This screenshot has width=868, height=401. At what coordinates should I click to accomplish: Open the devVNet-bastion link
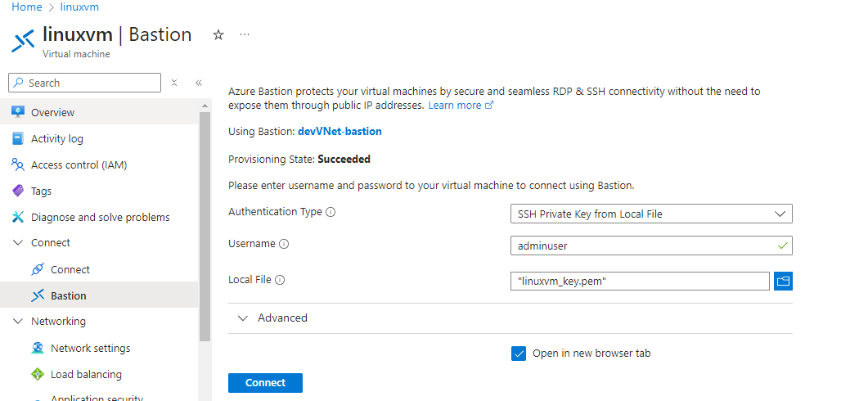click(x=340, y=131)
